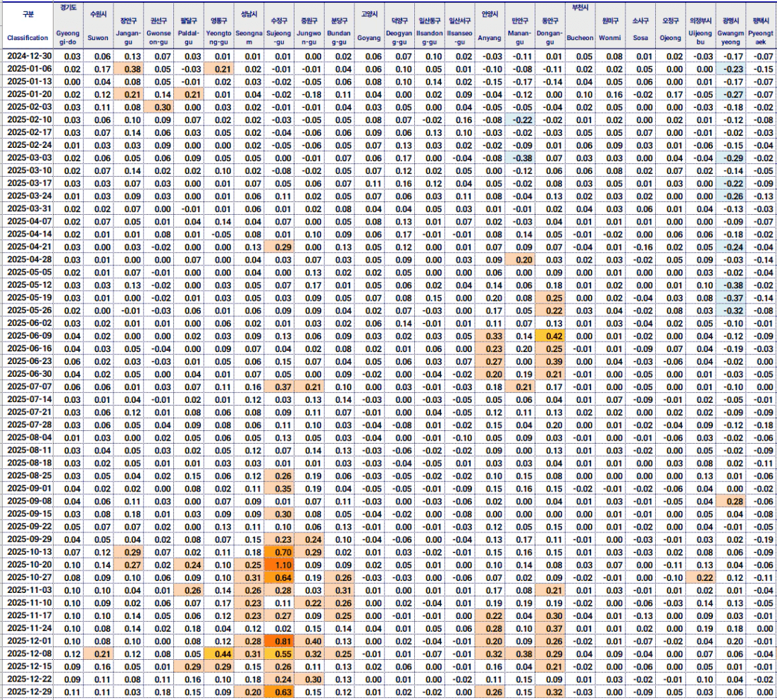Select the Deogyang-gu column header
Viewport: 777px width, 700px height.
click(x=399, y=25)
